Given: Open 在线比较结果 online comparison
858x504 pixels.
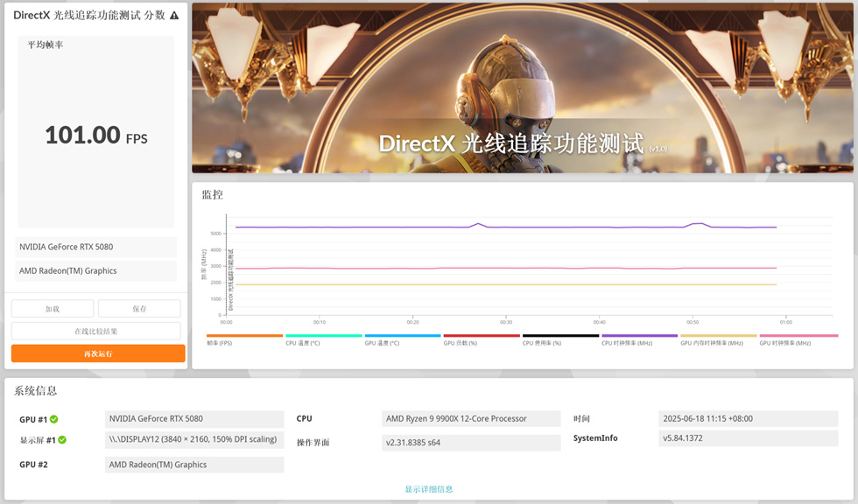Looking at the screenshot, I should [95, 332].
